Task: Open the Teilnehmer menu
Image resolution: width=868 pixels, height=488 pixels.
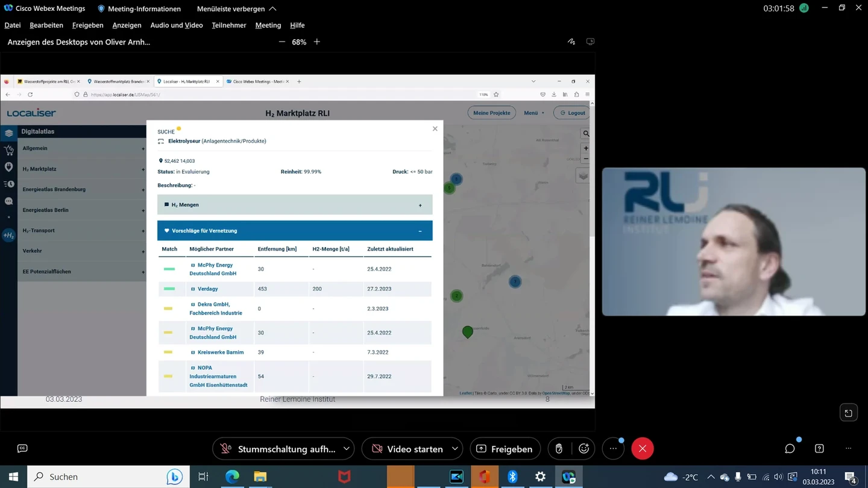Action: pyautogui.click(x=229, y=25)
